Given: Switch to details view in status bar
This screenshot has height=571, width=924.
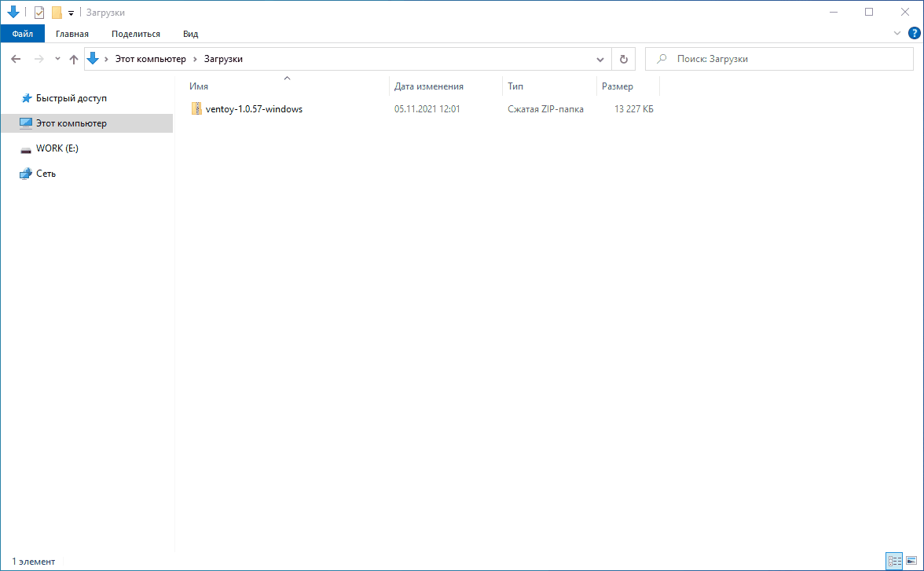Looking at the screenshot, I should (894, 561).
